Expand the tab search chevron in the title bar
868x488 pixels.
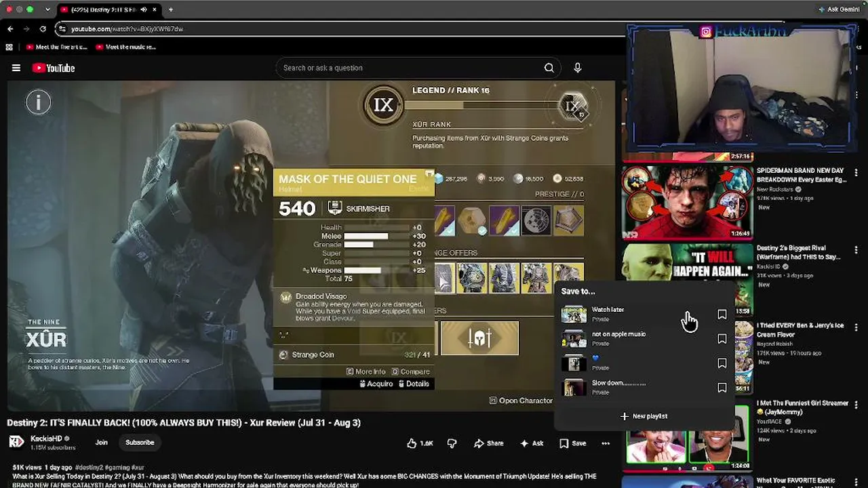click(47, 10)
